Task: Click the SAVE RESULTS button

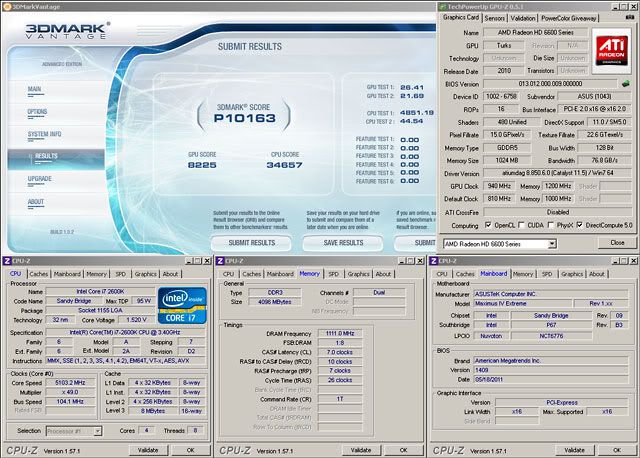Action: pyautogui.click(x=343, y=243)
